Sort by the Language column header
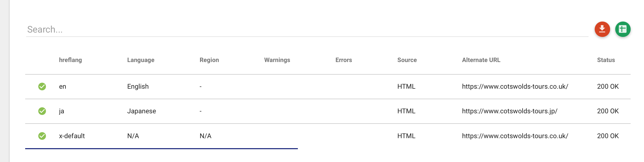Image resolution: width=644 pixels, height=162 pixels. (141, 60)
